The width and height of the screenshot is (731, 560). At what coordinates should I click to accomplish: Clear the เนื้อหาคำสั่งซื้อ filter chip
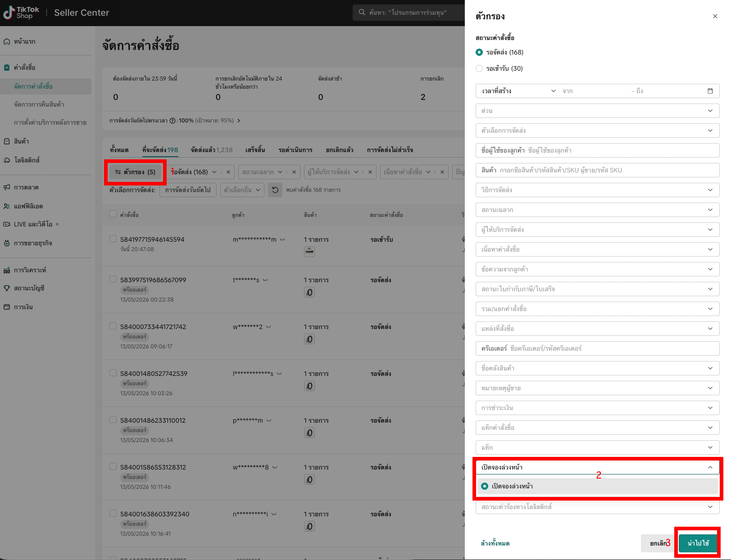[442, 172]
